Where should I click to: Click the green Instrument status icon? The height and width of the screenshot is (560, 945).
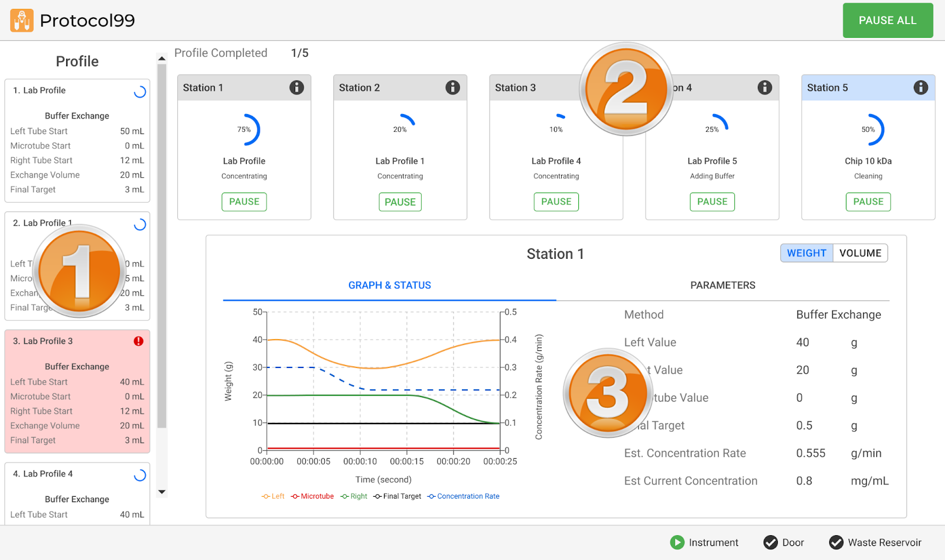click(x=677, y=542)
